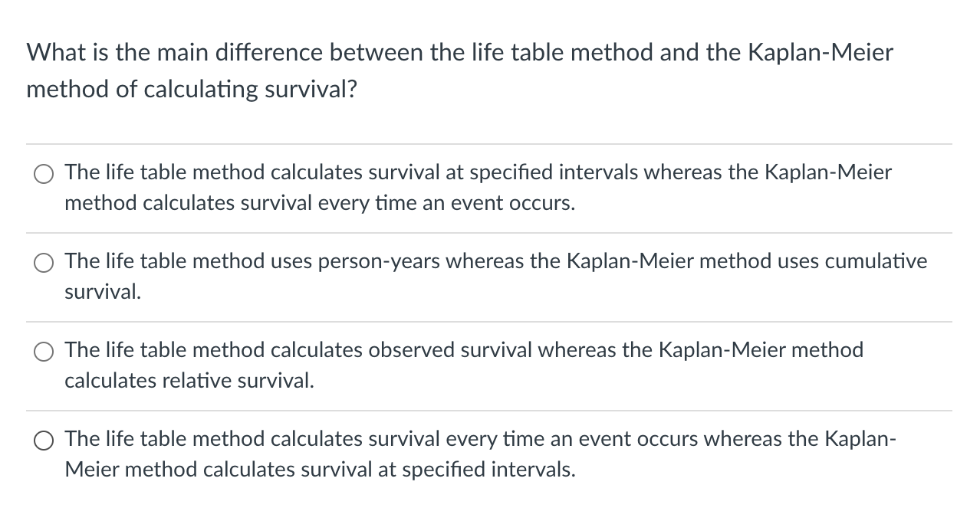Viewport: 980px width, 521px height.
Task: Select the second answer radio button
Action: (44, 263)
